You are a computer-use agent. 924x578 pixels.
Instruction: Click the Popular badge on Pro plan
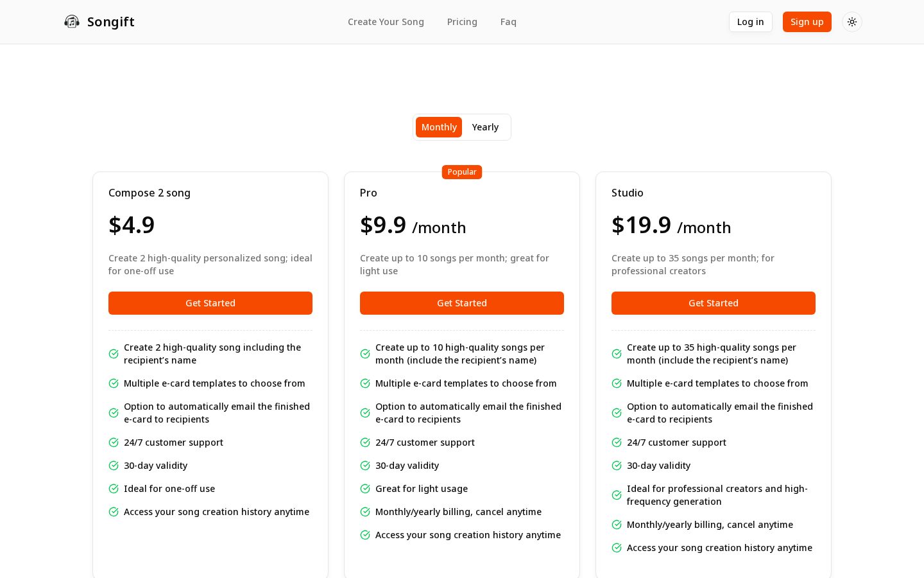click(462, 172)
